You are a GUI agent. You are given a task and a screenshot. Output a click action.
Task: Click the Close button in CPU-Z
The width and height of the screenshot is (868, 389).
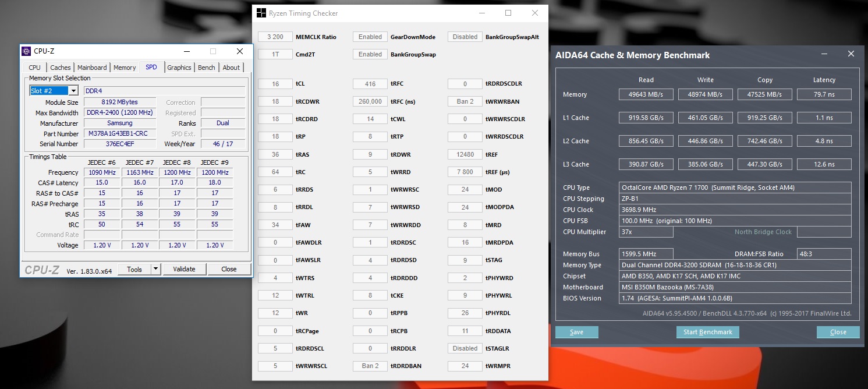click(229, 269)
